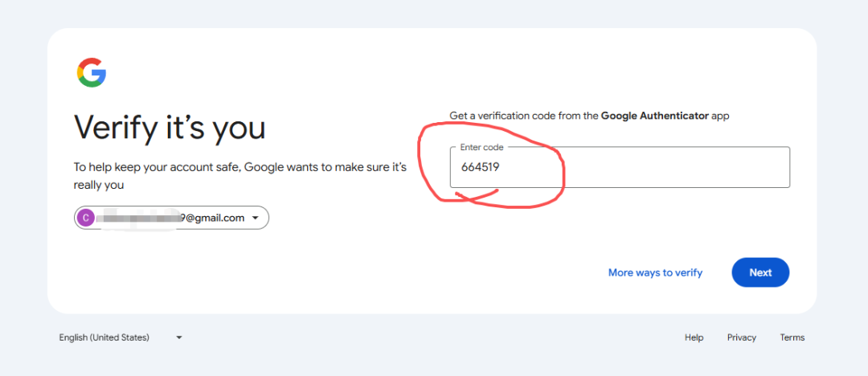This screenshot has height=376, width=868.
Task: Select the gmail.com account email chip
Action: point(172,218)
